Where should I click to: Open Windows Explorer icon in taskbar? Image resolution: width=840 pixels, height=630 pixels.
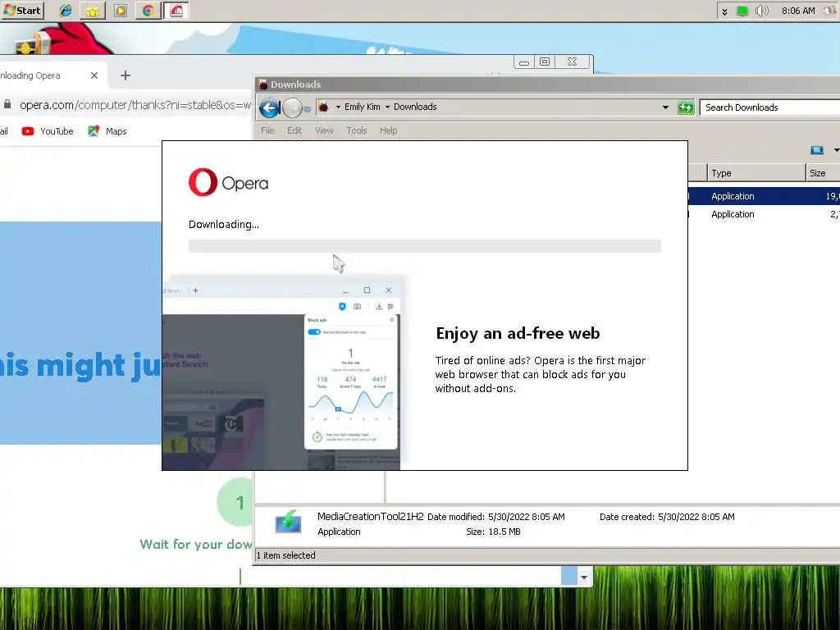point(92,11)
